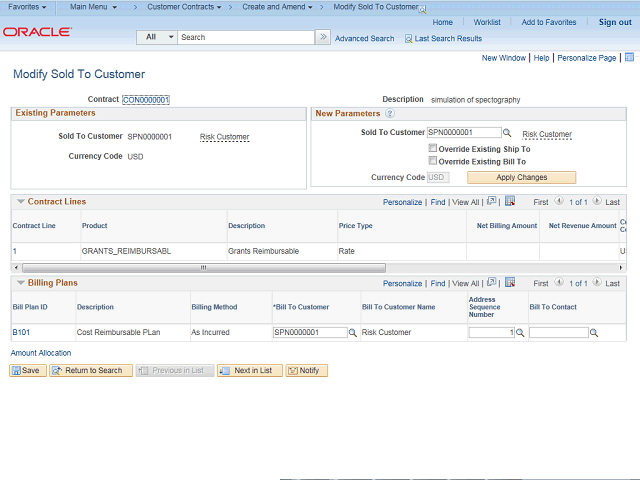This screenshot has width=640, height=480.
Task: Go to Home page link
Action: [x=442, y=22]
